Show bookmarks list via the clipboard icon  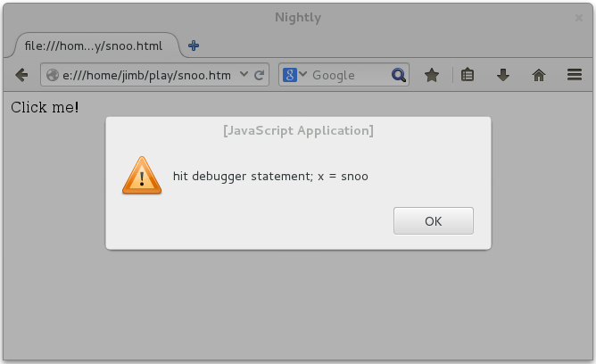point(467,76)
